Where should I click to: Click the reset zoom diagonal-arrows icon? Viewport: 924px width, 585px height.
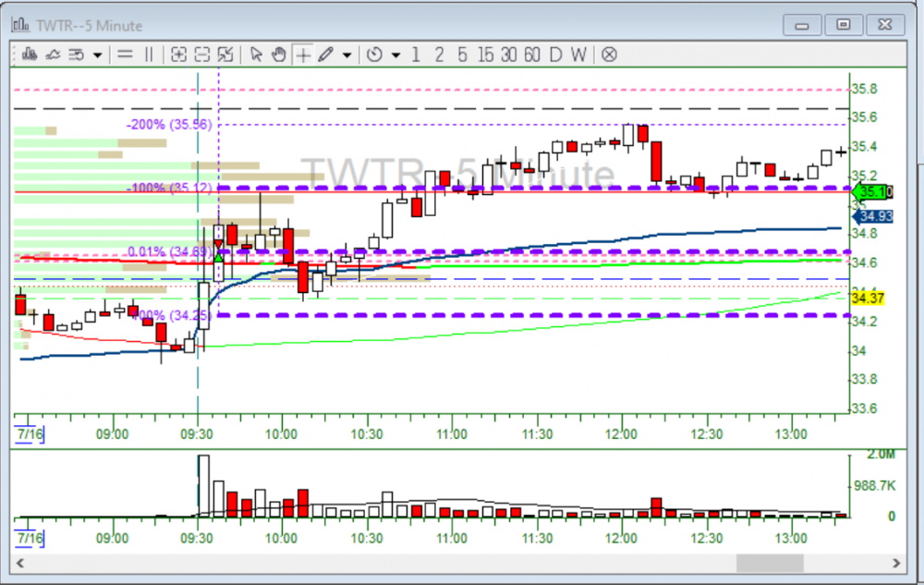tap(225, 55)
